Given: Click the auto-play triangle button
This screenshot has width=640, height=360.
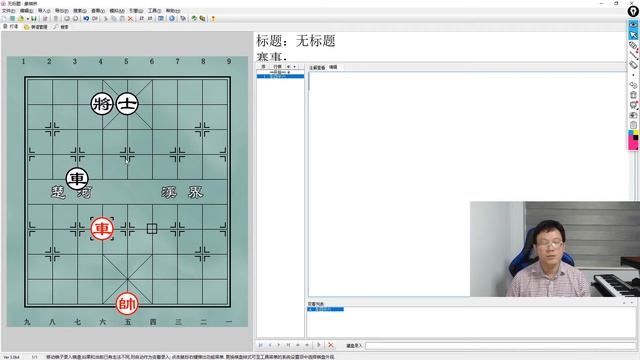Looking at the screenshot, I should coord(319,345).
